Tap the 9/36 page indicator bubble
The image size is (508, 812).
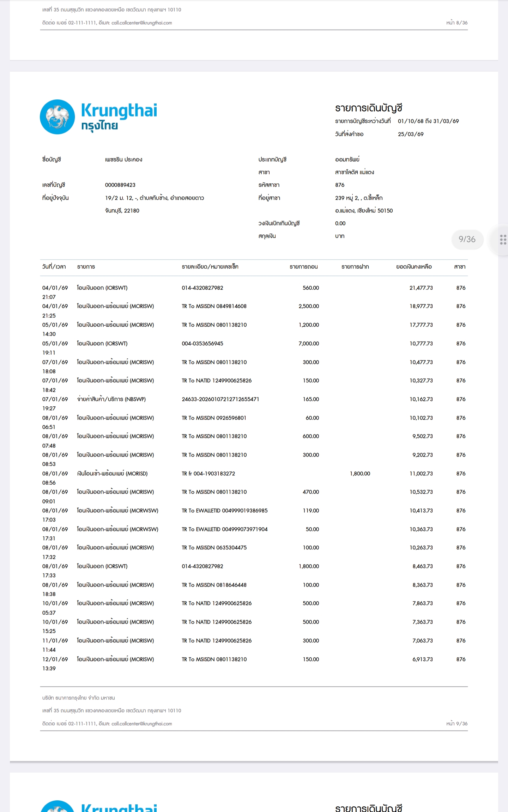point(467,239)
